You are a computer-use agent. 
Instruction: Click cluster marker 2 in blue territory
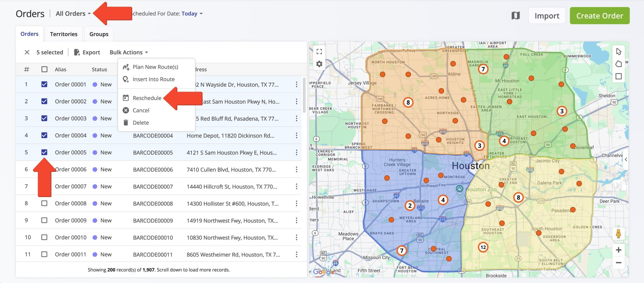point(410,206)
